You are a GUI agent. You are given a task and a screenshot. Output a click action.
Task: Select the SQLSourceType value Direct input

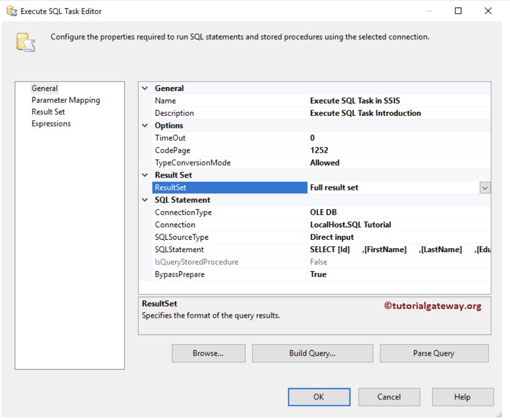(x=399, y=237)
